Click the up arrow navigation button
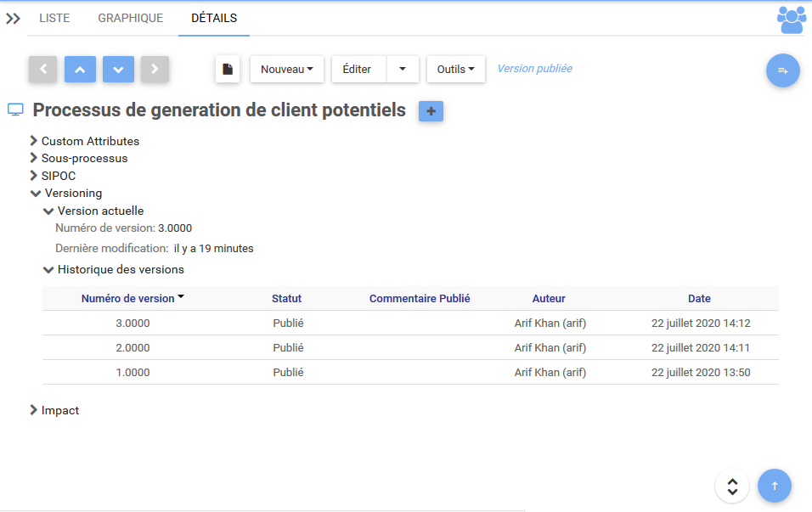The width and height of the screenshot is (812, 512). click(x=80, y=70)
